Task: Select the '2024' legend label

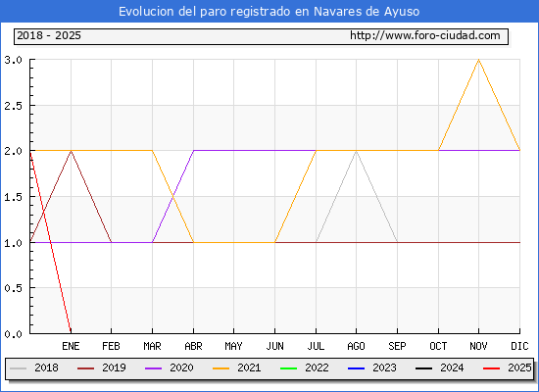Action: pos(452,367)
